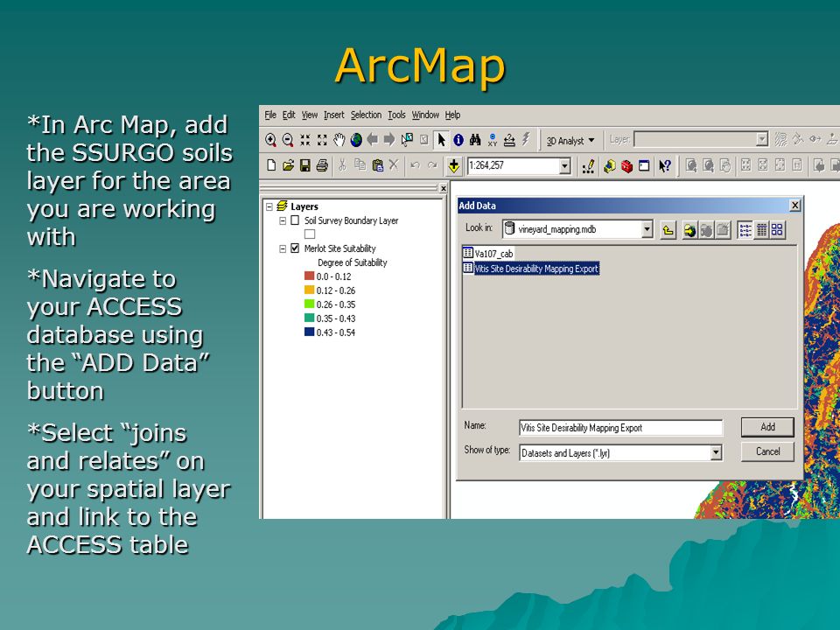Screen dimensions: 840x630
Task: Click Fixed Zoom Out arrows icon
Action: [322, 140]
